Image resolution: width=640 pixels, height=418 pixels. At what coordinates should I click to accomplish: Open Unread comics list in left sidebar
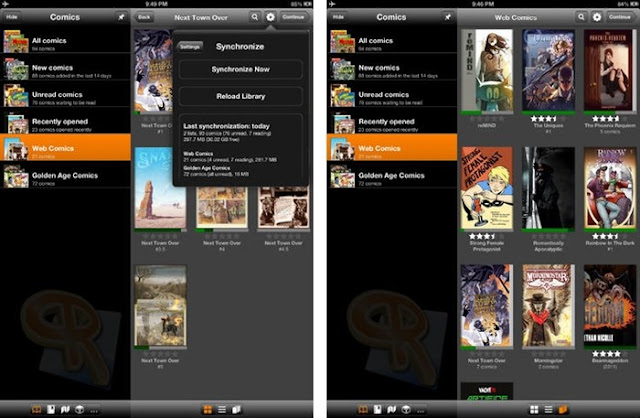(x=65, y=95)
